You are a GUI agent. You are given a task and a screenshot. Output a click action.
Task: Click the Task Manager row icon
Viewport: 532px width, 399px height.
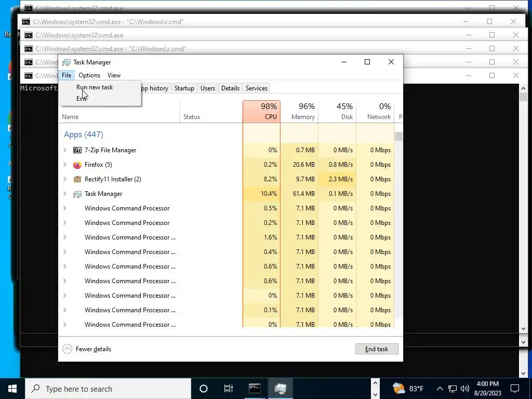click(x=77, y=194)
